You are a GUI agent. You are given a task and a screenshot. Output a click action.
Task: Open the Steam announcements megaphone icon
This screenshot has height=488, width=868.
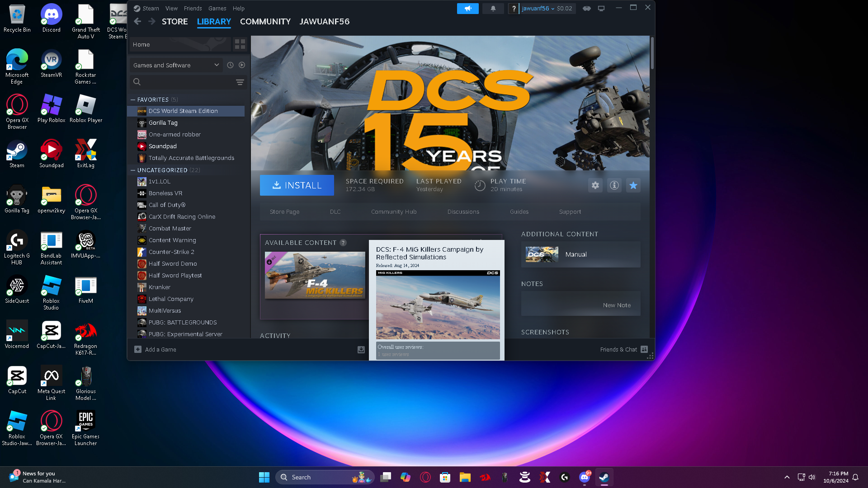467,9
